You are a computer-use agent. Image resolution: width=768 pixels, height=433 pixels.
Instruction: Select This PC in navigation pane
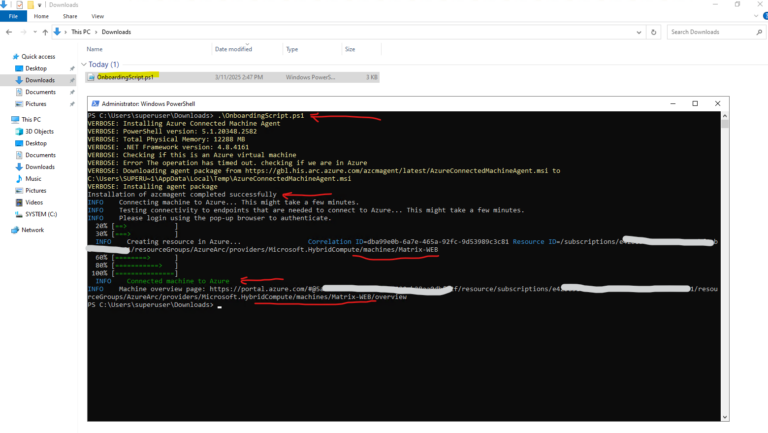[31, 119]
